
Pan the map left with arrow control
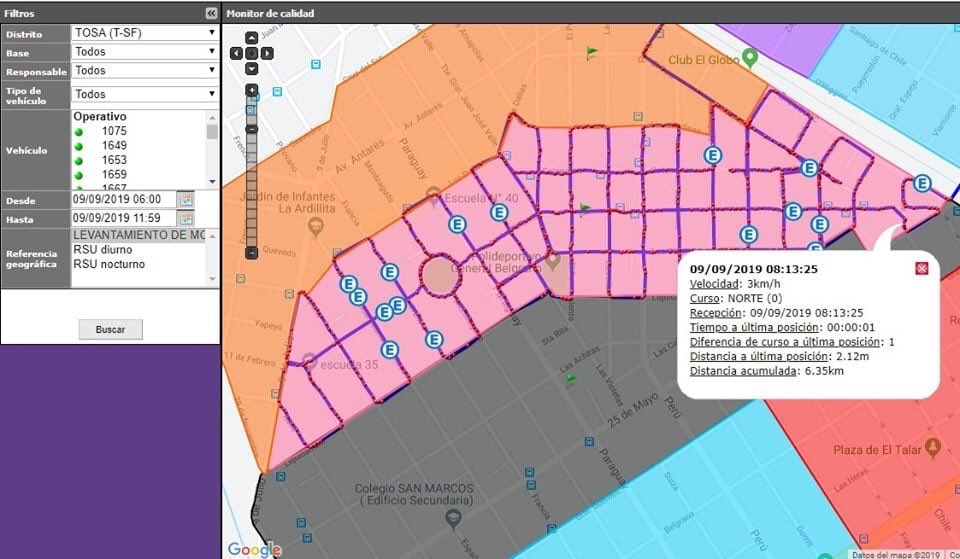237,53
